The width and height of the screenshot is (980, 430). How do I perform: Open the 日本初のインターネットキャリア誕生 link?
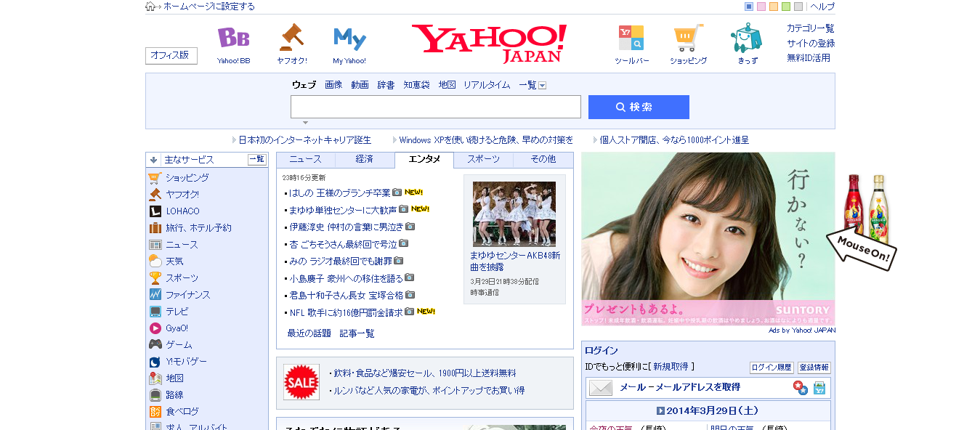click(305, 139)
